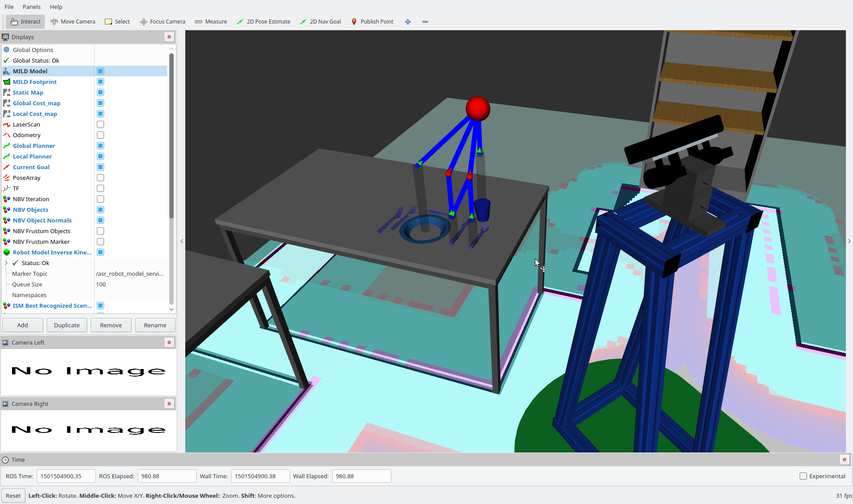This screenshot has width=853, height=504.
Task: Select the Publish Point tool
Action: tap(372, 21)
